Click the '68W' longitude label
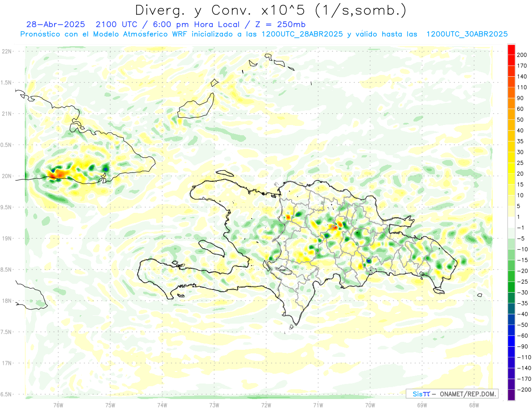Screen dimensions: 532x411 [474, 405]
